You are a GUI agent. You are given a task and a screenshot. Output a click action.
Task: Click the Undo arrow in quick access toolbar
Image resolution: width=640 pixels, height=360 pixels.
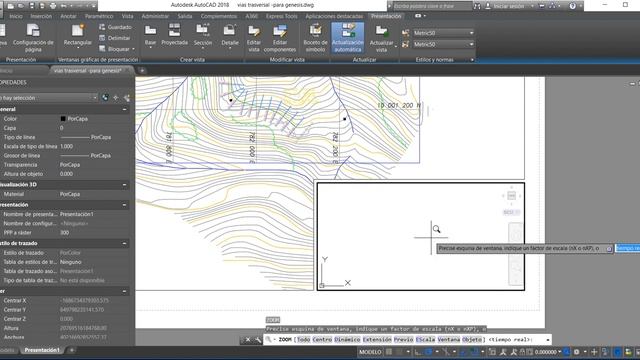[64, 6]
